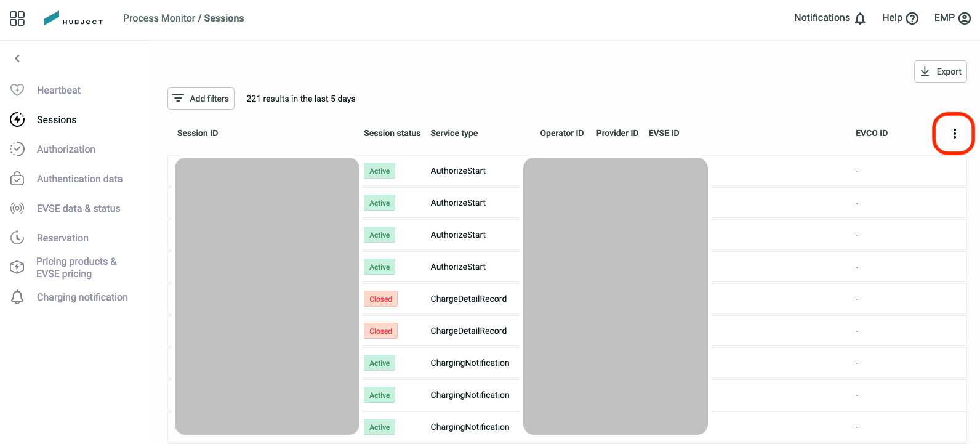The image size is (980, 444).
Task: Click the Help question mark icon
Action: [x=912, y=18]
